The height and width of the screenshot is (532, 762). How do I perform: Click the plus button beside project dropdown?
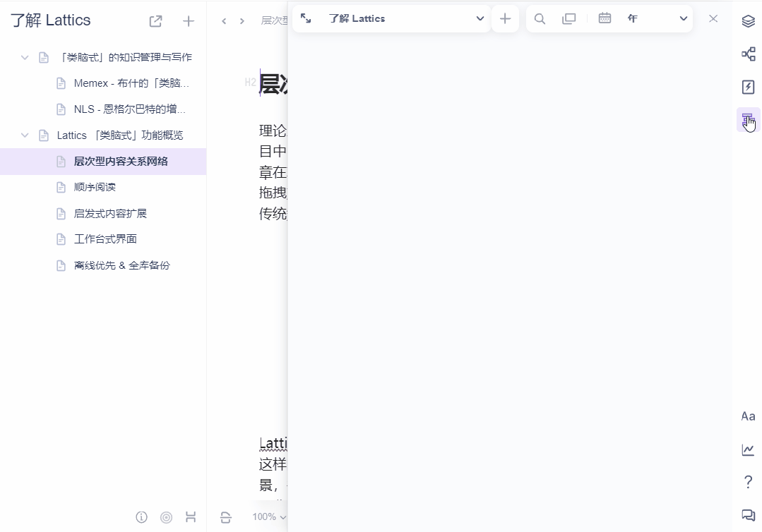tap(506, 18)
